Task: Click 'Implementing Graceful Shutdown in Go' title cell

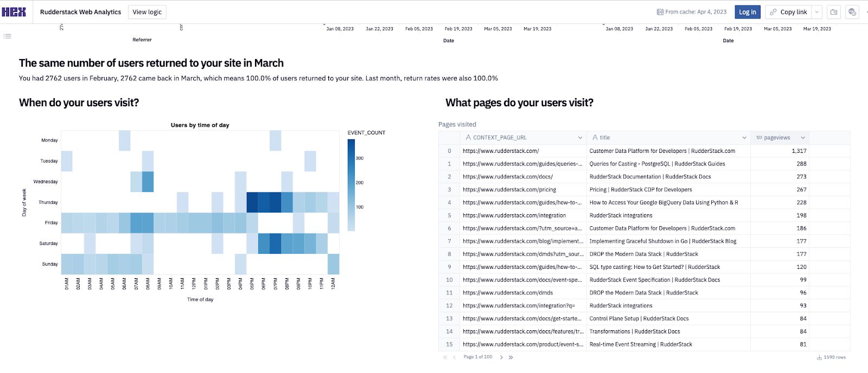Action: [x=669, y=241]
